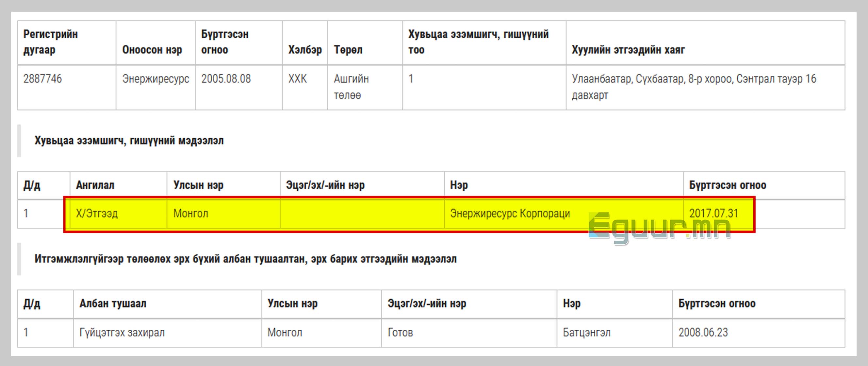Select the Ашгийн төлөө type cell

[365, 87]
